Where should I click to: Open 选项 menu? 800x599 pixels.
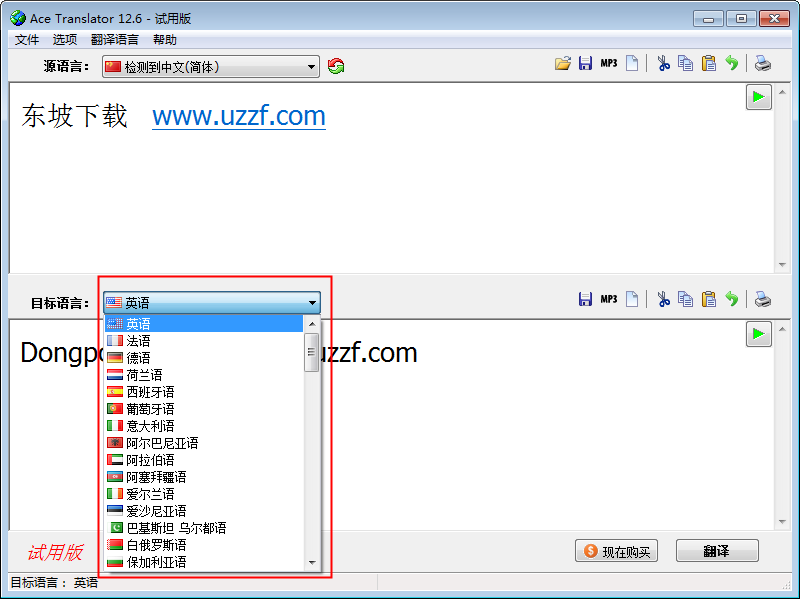click(64, 40)
